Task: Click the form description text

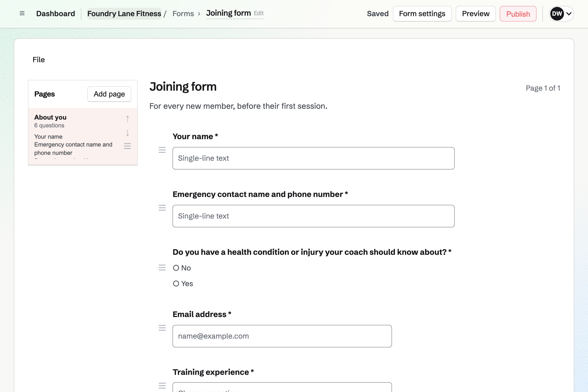Action: point(238,106)
